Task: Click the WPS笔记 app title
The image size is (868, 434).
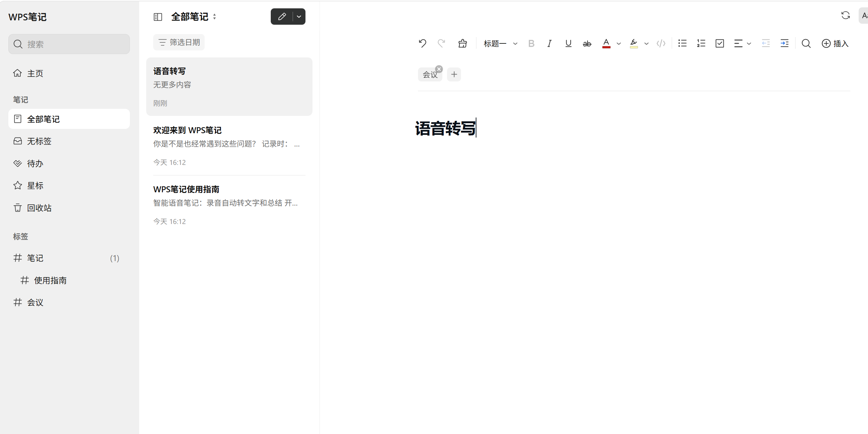Action: click(x=27, y=17)
